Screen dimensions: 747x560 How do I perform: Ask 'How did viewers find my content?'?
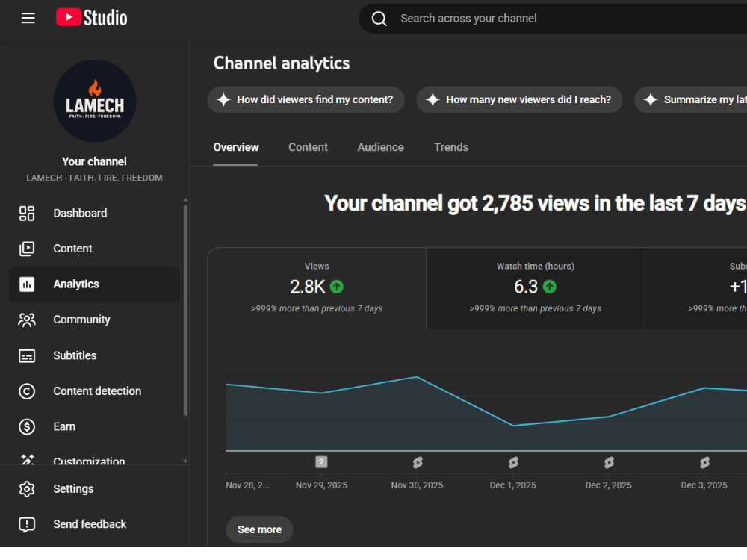[x=306, y=99]
